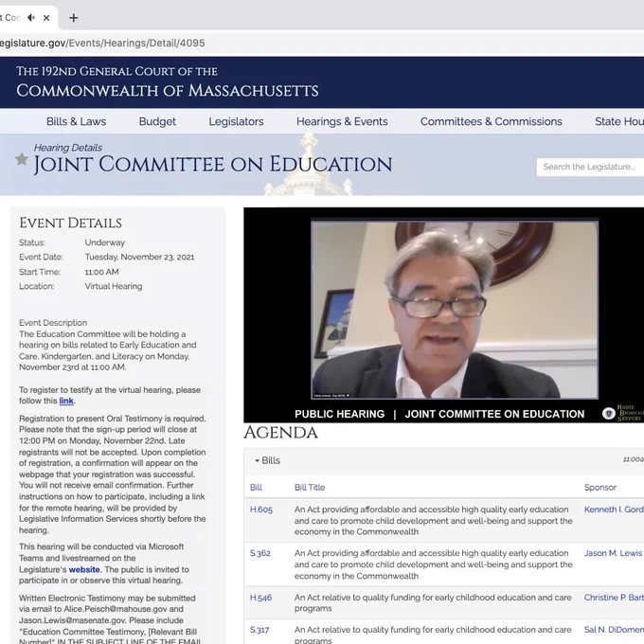Select the 11:00 AM start time value
The height and width of the screenshot is (644, 644).
102,272
